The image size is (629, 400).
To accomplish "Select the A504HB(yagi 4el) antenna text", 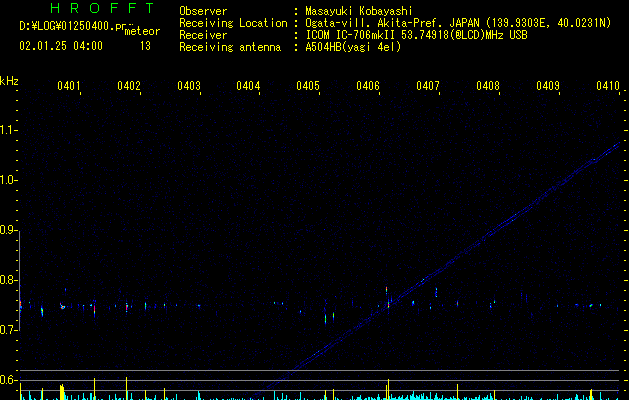I will pos(353,47).
